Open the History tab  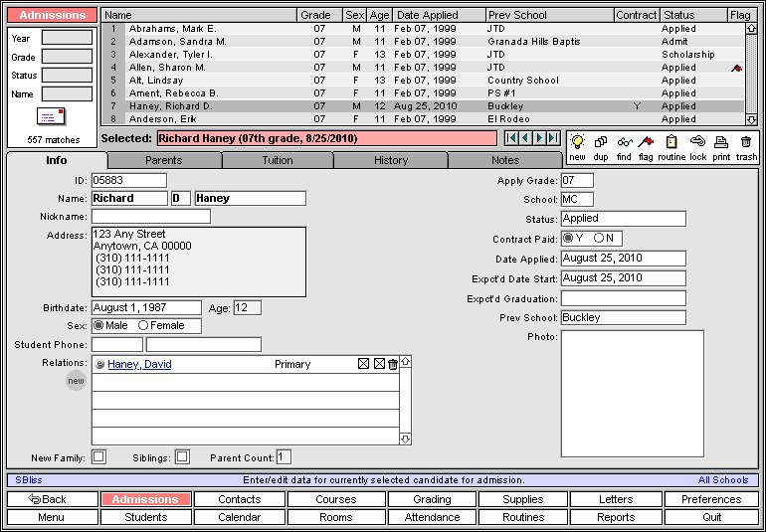(391, 160)
